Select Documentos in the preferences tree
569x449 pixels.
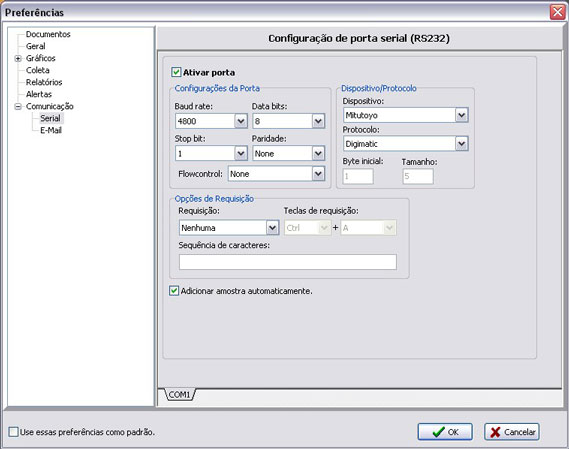(48, 34)
